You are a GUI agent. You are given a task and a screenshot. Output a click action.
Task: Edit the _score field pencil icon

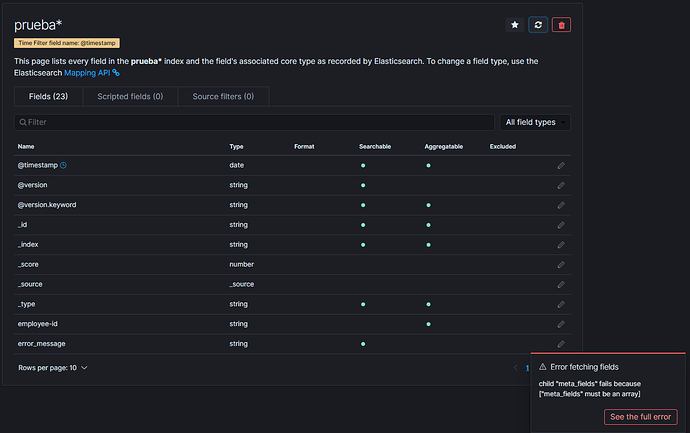[x=561, y=265]
